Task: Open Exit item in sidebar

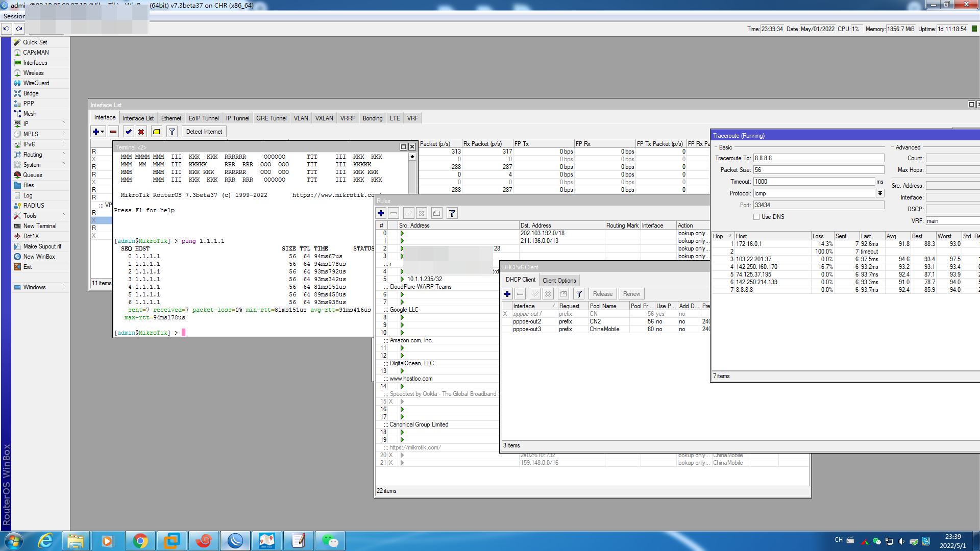Action: pos(27,267)
